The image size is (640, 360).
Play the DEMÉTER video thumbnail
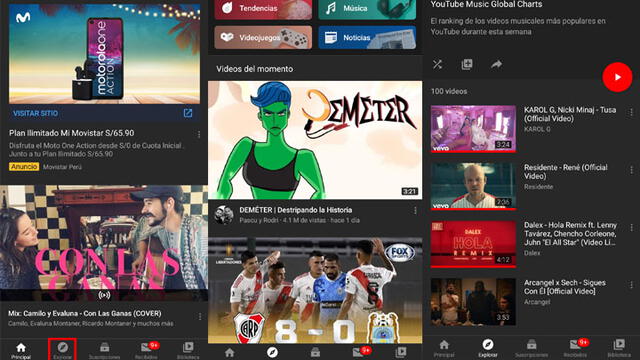[315, 140]
